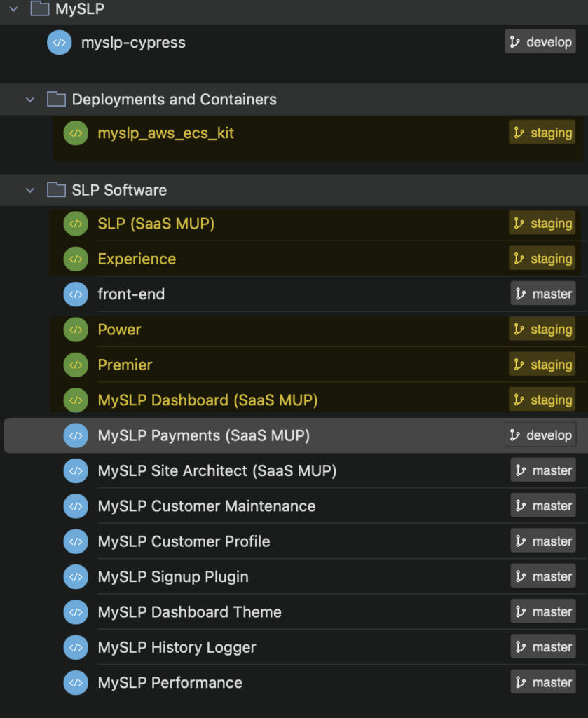Open master branch badge for MySLP Customer Maintenance
588x718 pixels.
point(543,505)
